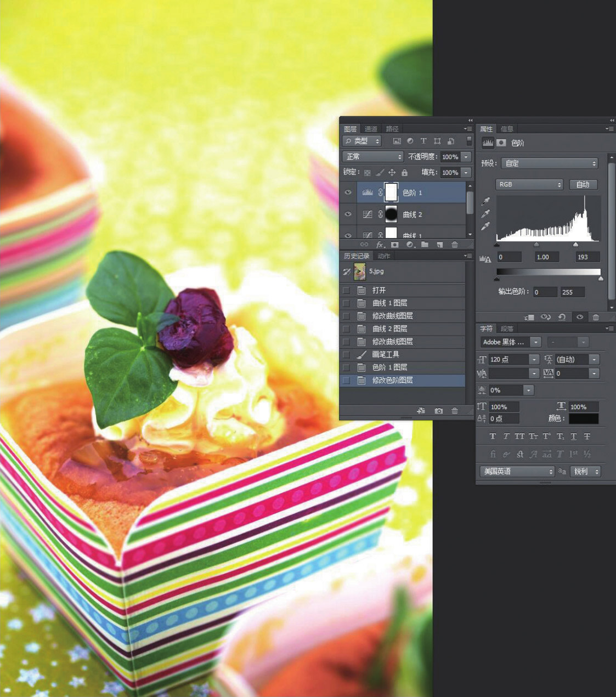Click the 自动 auto button in Levels
This screenshot has width=616, height=697.
[583, 184]
